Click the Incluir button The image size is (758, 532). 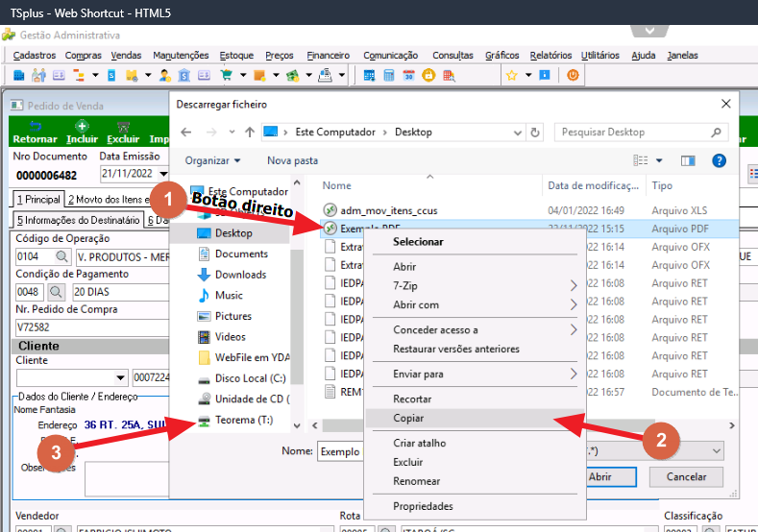tap(83, 133)
